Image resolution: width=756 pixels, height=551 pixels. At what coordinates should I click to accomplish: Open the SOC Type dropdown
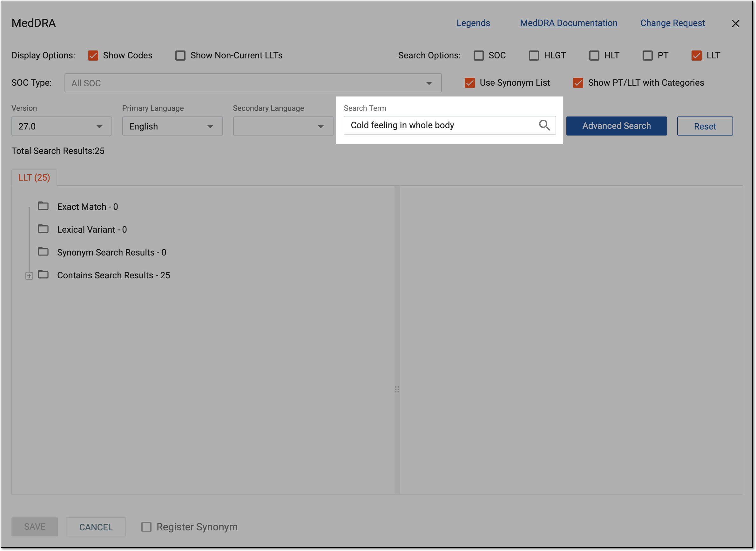253,83
